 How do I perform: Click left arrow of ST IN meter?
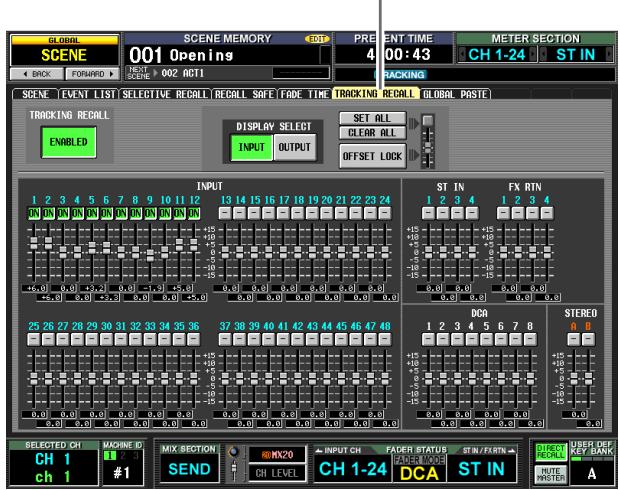tap(543, 55)
